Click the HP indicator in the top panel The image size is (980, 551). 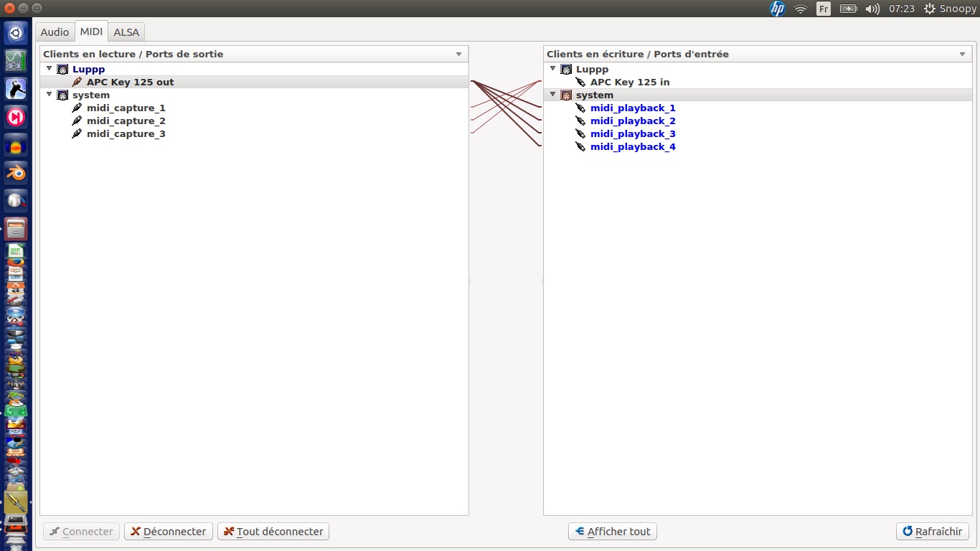pos(777,9)
